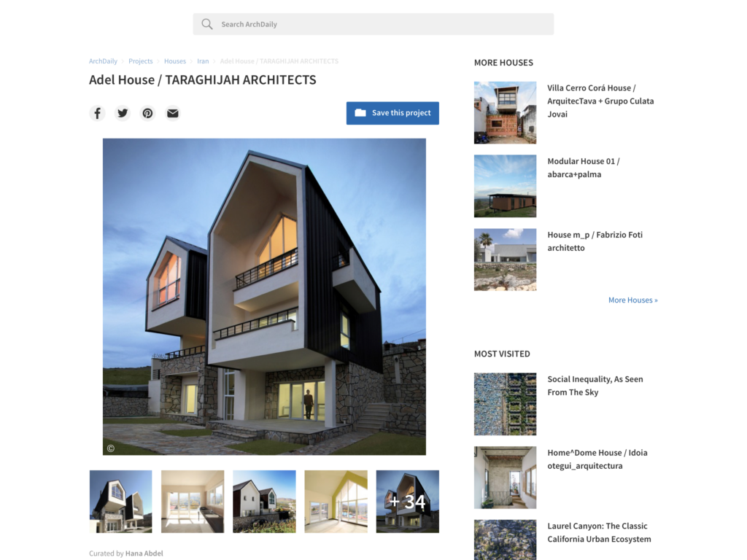Select the second interior room thumbnail
The width and height of the screenshot is (747, 560).
[193, 502]
